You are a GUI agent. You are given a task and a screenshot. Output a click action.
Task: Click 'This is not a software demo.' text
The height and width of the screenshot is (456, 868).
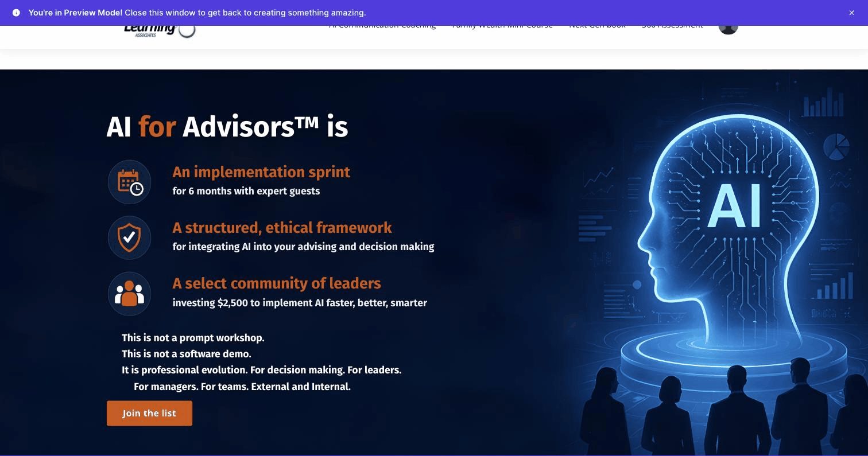(187, 354)
